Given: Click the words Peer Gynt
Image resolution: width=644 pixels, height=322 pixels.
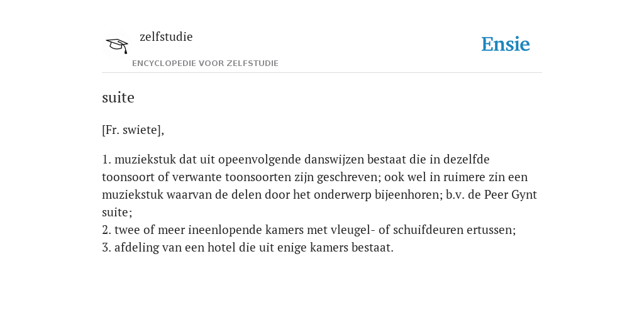Looking at the screenshot, I should tap(511, 195).
